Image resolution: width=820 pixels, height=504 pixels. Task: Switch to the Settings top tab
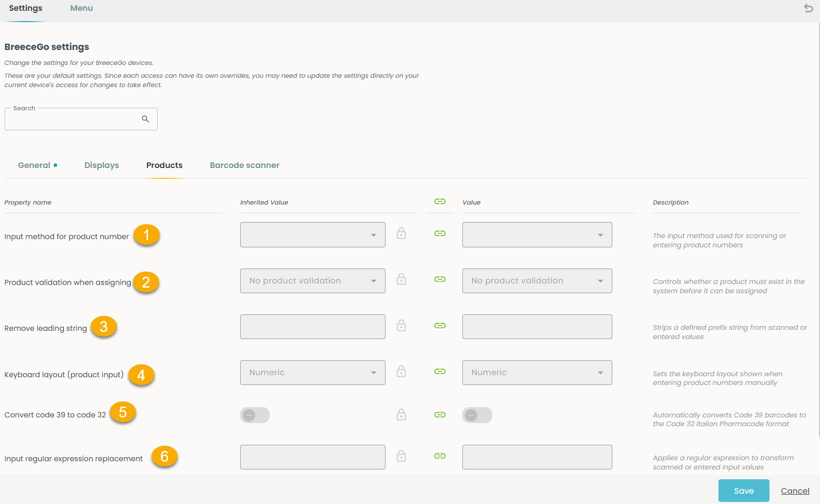(x=26, y=8)
